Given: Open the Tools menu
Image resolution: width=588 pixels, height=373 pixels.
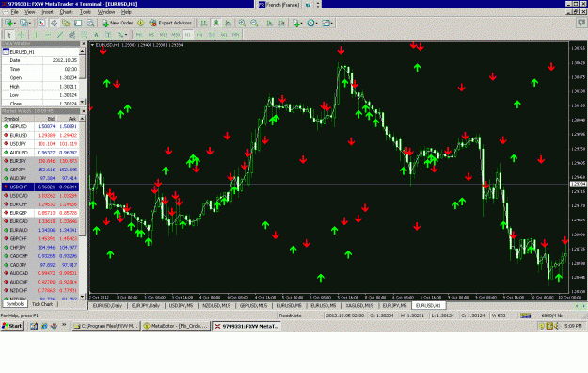Looking at the screenshot, I should coord(86,12).
